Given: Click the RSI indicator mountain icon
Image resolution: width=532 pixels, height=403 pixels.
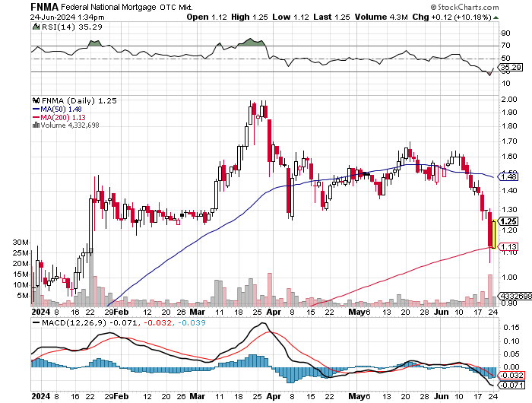Looking at the screenshot, I should coord(36,27).
